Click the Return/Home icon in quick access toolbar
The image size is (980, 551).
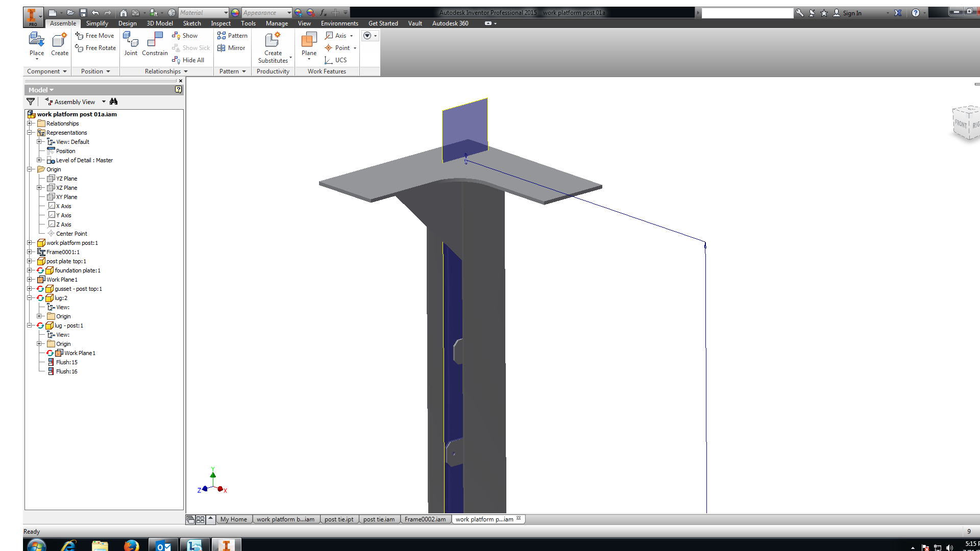124,13
